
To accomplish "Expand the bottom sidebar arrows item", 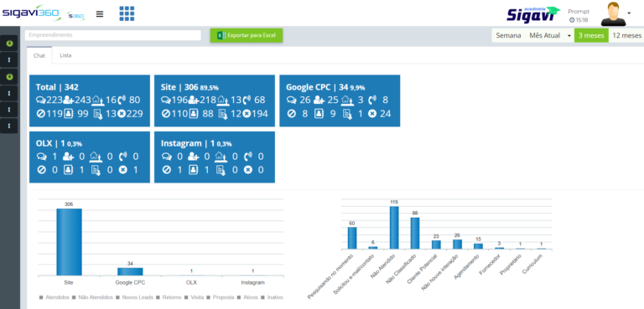I will (9, 126).
